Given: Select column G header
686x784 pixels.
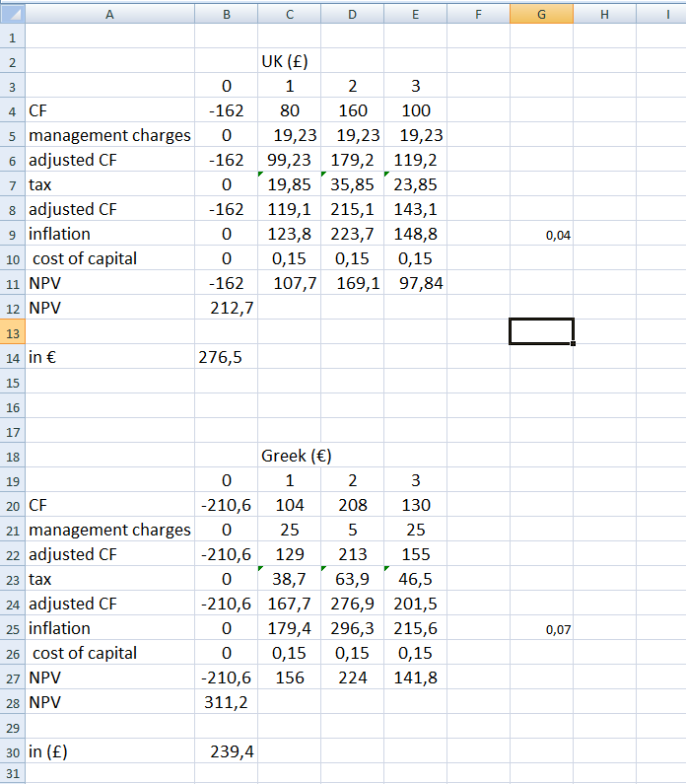Looking at the screenshot, I should pyautogui.click(x=541, y=13).
